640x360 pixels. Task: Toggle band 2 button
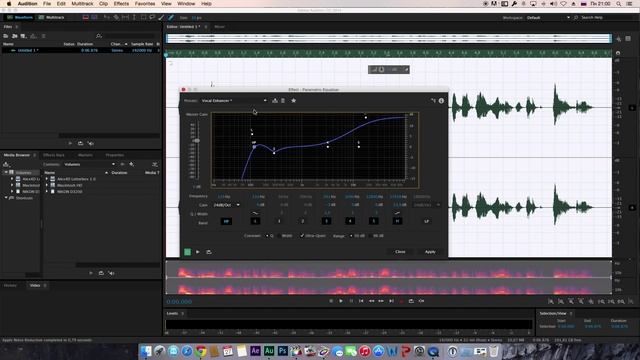tap(303, 221)
